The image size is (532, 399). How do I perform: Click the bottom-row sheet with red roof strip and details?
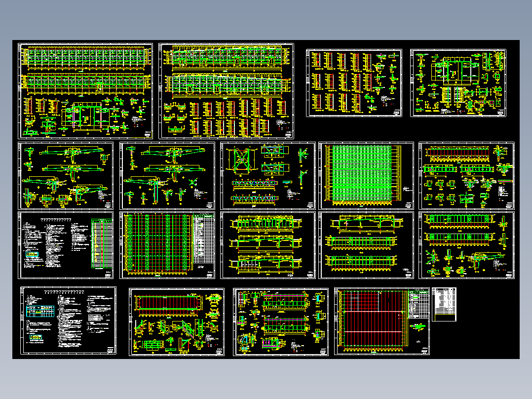coord(177,322)
